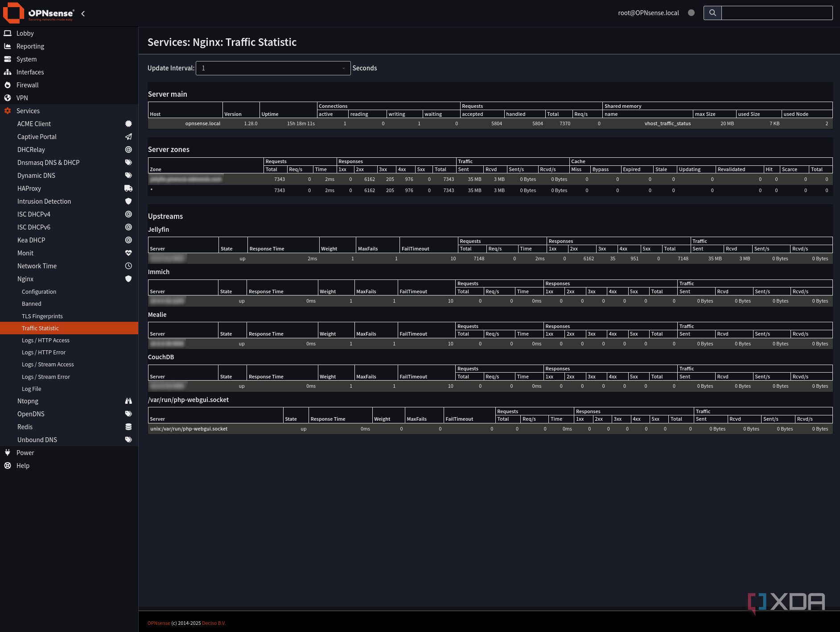The width and height of the screenshot is (840, 632).
Task: Click the Lobby laptop icon
Action: tap(8, 33)
